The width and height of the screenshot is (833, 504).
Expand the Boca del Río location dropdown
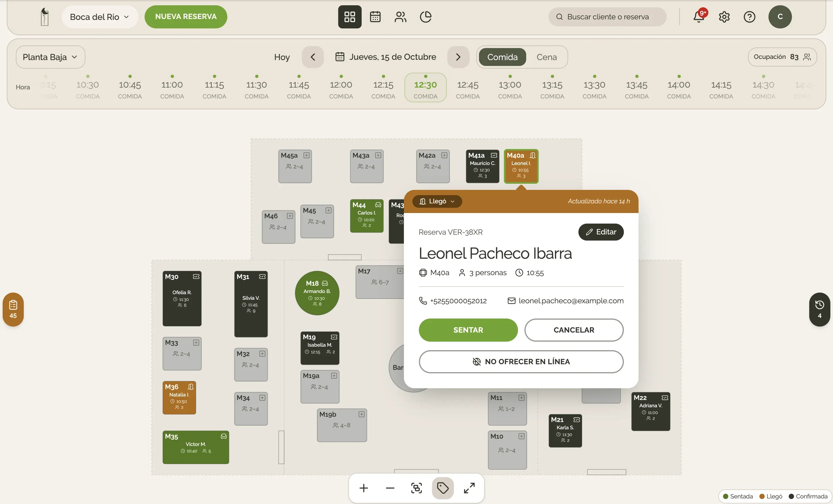pos(100,16)
